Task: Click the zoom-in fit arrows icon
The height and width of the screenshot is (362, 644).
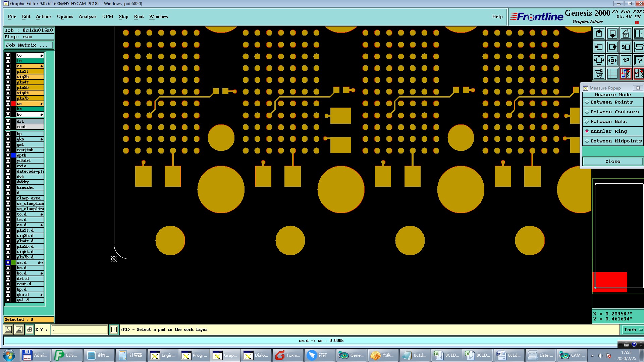Action: click(x=599, y=61)
